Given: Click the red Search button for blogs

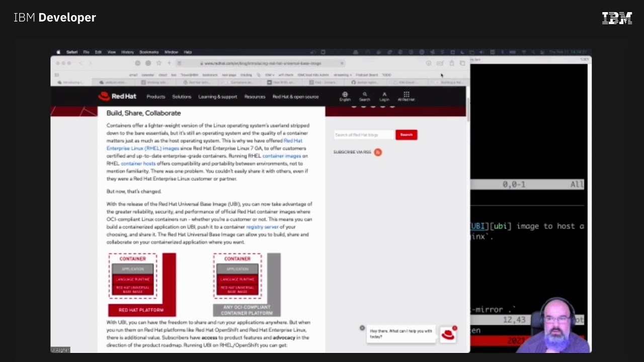Looking at the screenshot, I should coord(406,135).
